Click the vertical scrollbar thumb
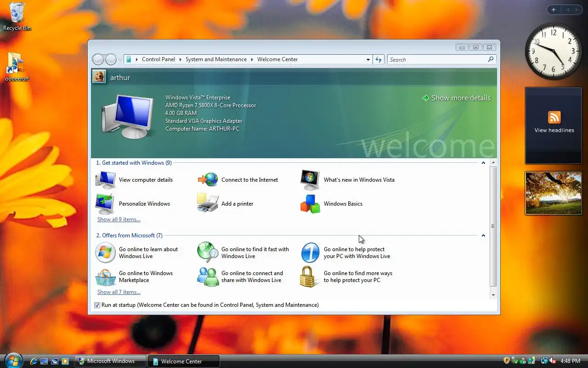 pyautogui.click(x=493, y=226)
